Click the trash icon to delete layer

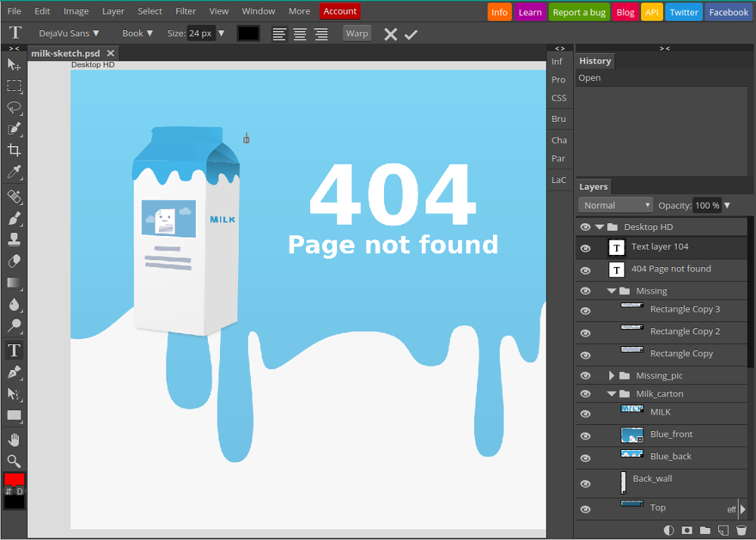coord(742,530)
